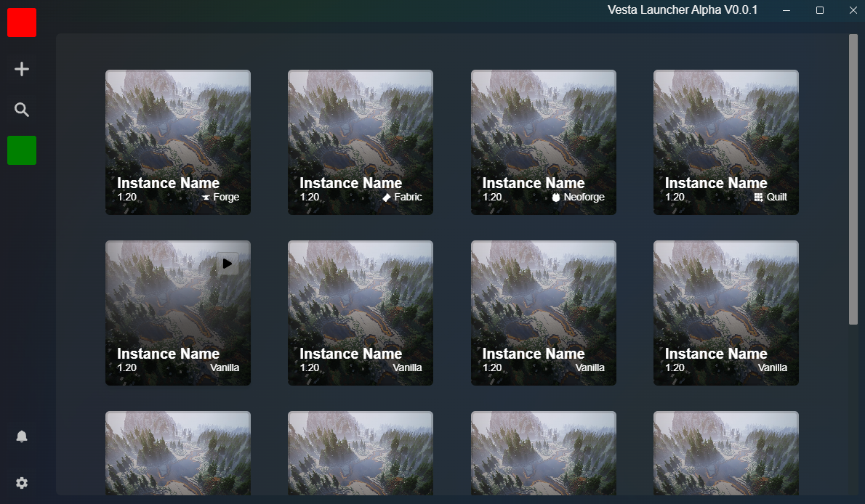Click the add new instance plus icon
The width and height of the screenshot is (865, 504).
click(x=22, y=69)
